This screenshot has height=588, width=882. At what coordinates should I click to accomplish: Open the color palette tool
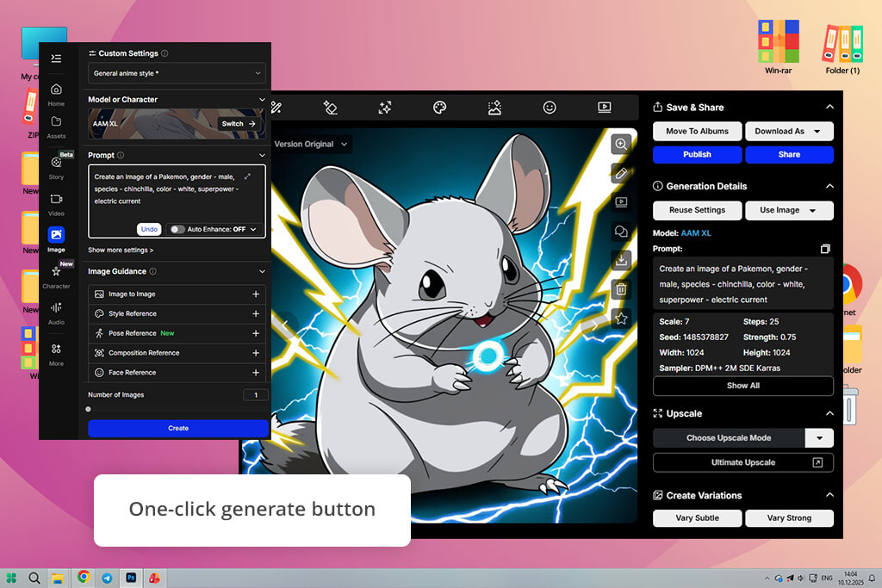coord(439,107)
